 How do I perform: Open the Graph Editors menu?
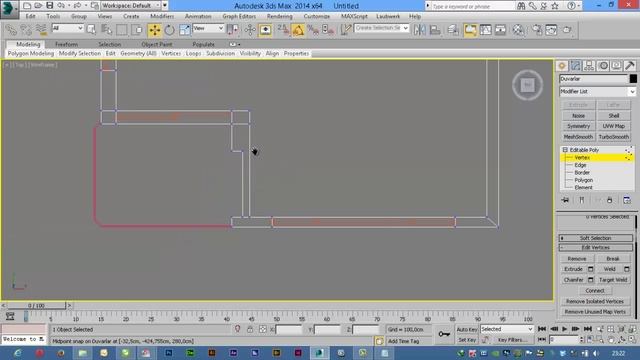pyautogui.click(x=239, y=16)
